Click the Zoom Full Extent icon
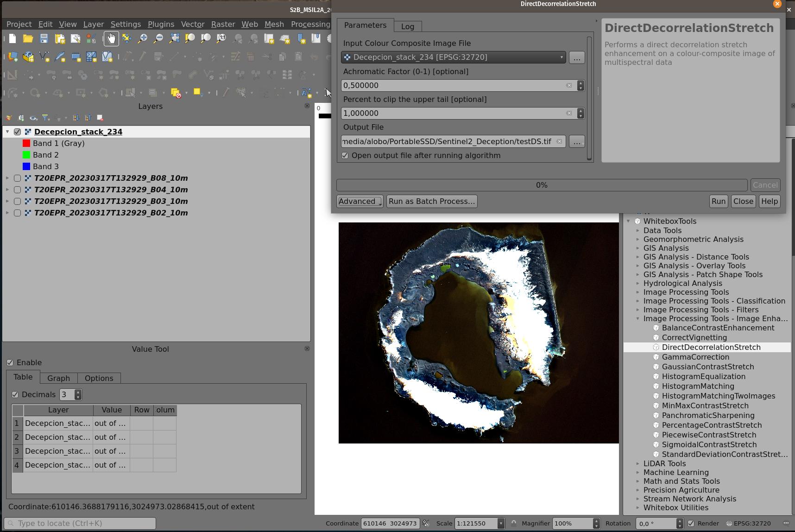 (174, 39)
